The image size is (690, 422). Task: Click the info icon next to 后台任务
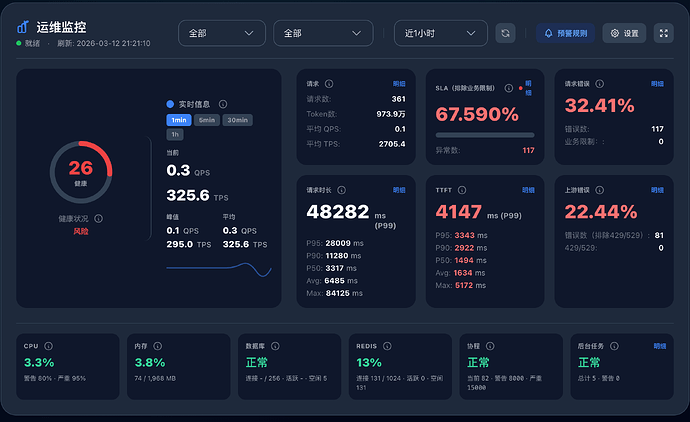point(614,346)
